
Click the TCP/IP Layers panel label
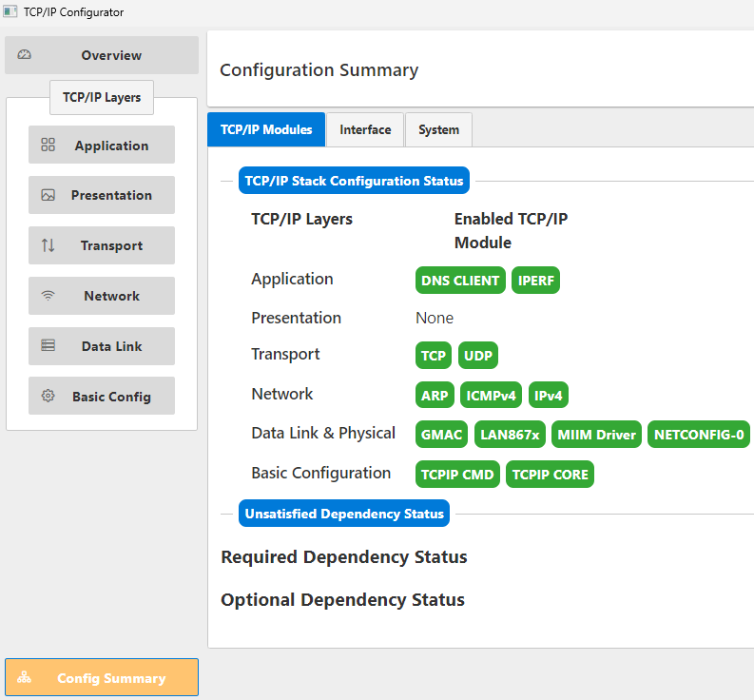point(102,97)
